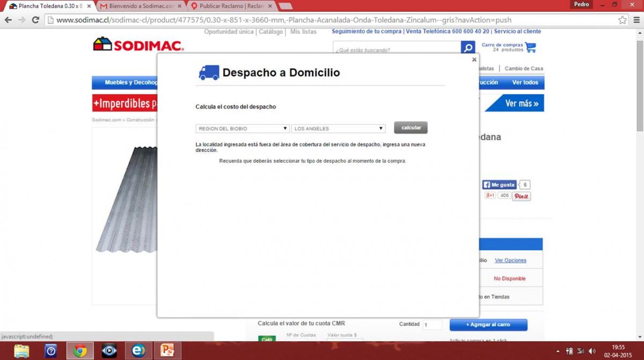Viewport: 644px width, 360px height.
Task: Click the Facebook Me gusta button
Action: (x=500, y=185)
